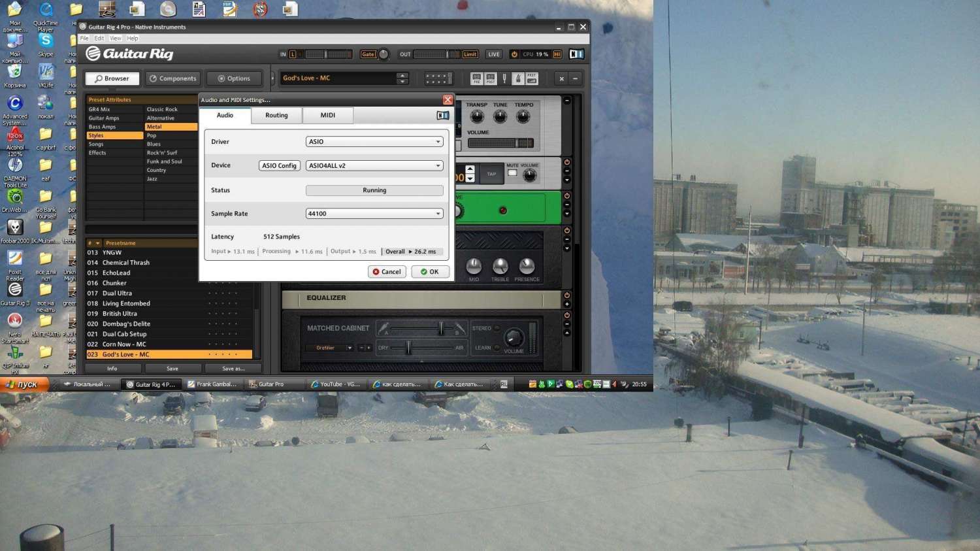
Task: Toggle the LIVE view button
Action: (494, 54)
